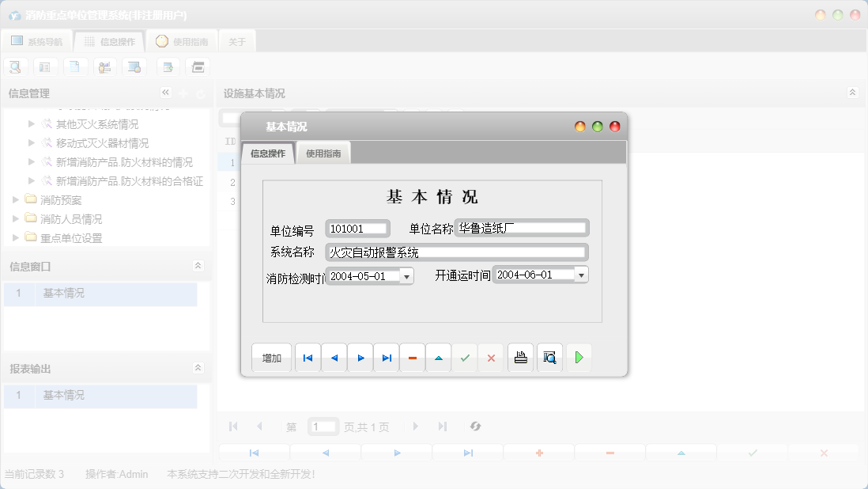Click the green run arrow in the dialog toolbar

[578, 357]
